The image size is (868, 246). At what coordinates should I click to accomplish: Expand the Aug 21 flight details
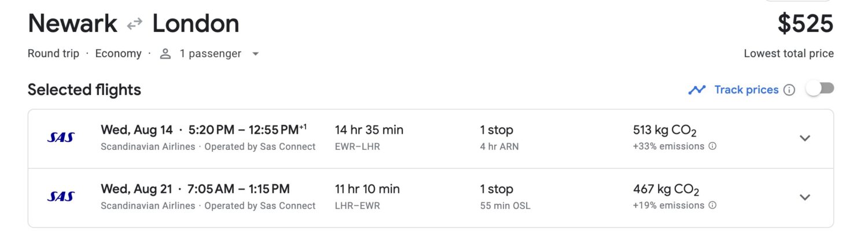(x=804, y=197)
